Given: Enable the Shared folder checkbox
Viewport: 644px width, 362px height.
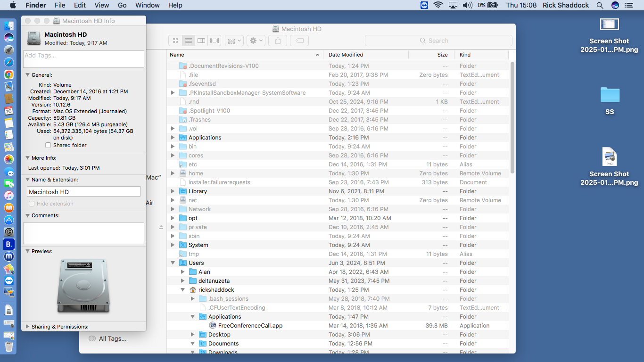Looking at the screenshot, I should (x=48, y=145).
